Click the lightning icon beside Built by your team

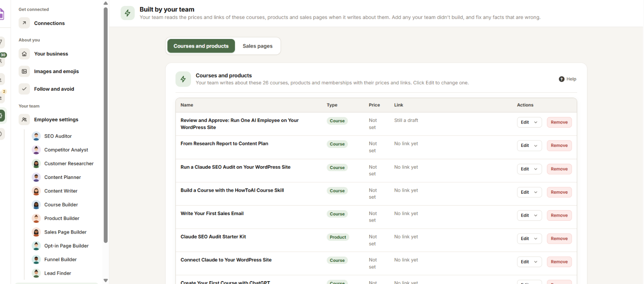click(128, 13)
